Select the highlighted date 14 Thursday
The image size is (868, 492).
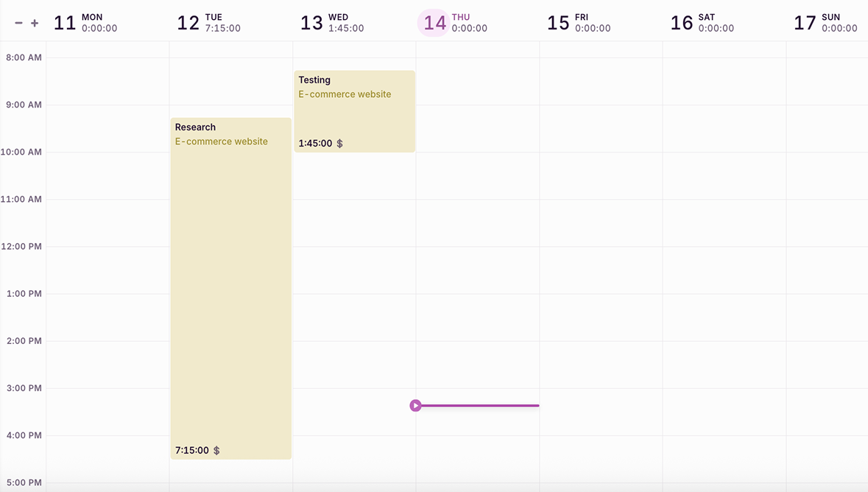point(434,23)
